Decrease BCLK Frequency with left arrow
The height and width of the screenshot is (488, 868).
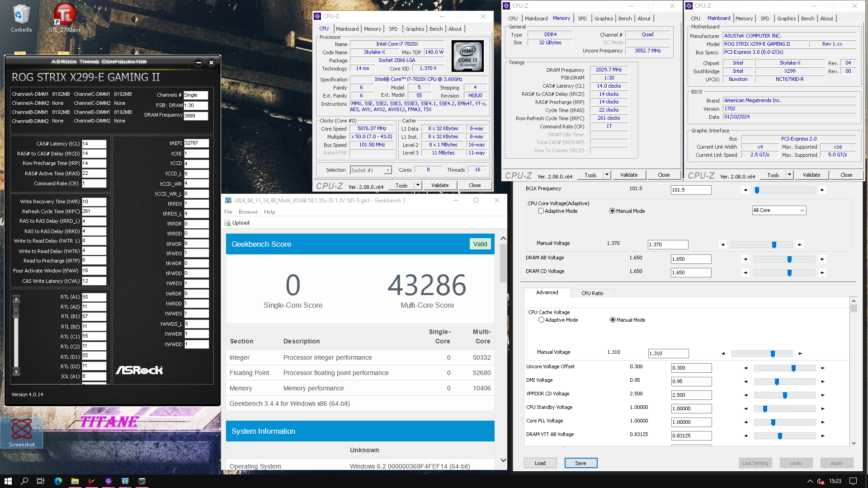pos(745,190)
